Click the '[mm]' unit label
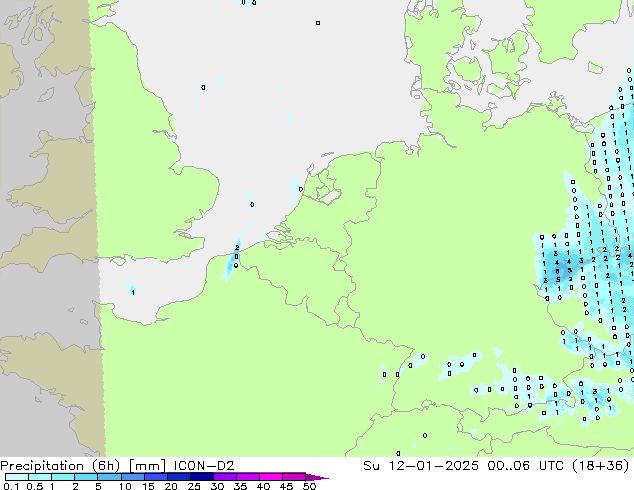Viewport: 634px width, 490px height. click(147, 466)
